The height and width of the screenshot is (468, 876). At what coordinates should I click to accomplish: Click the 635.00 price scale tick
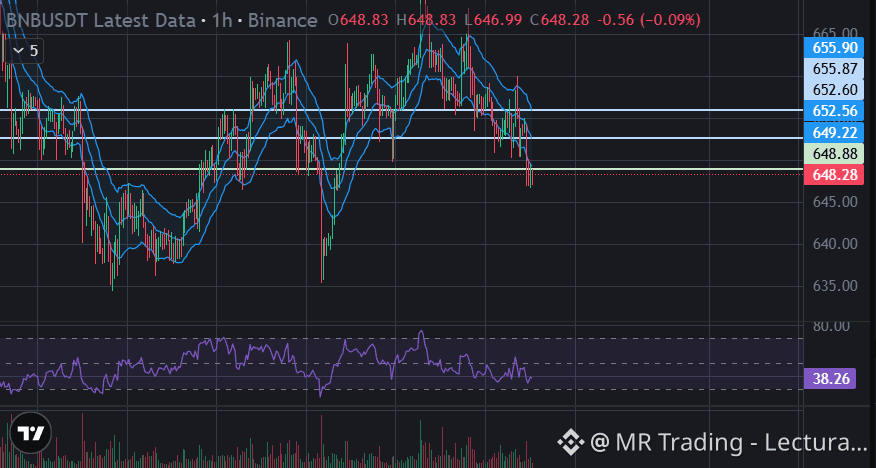[835, 286]
